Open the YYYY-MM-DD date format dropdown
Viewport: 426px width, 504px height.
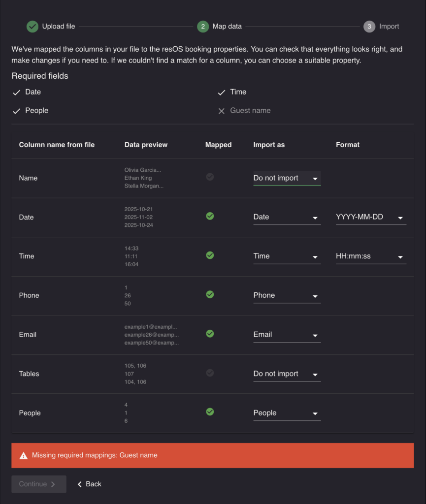coord(371,217)
